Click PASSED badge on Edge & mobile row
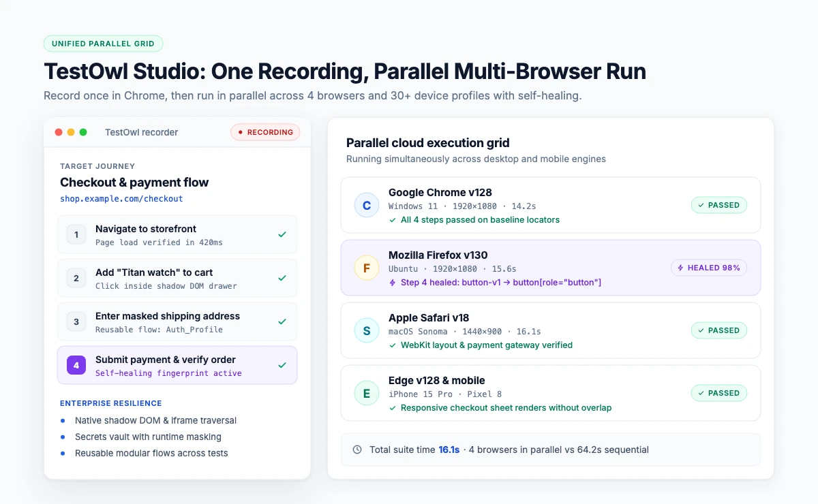 point(719,393)
